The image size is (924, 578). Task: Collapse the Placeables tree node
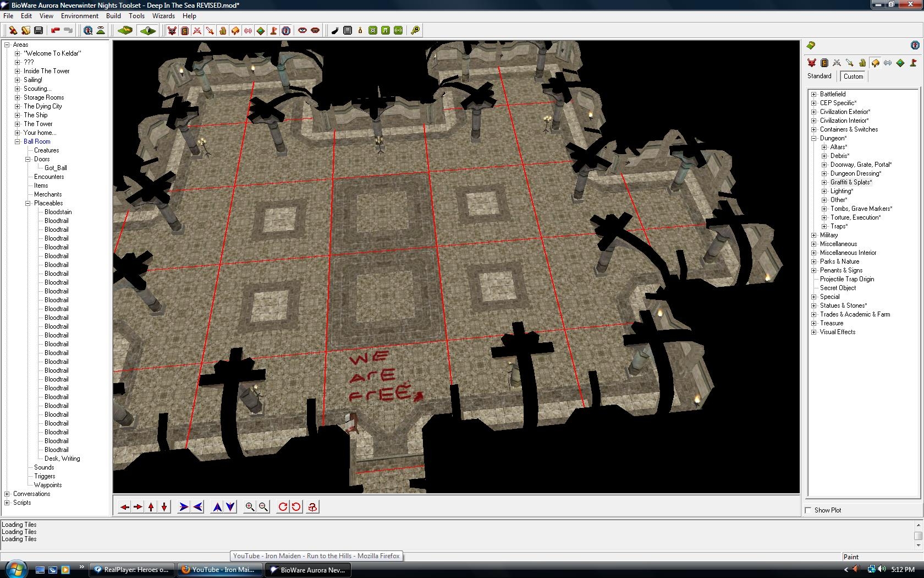(x=28, y=203)
